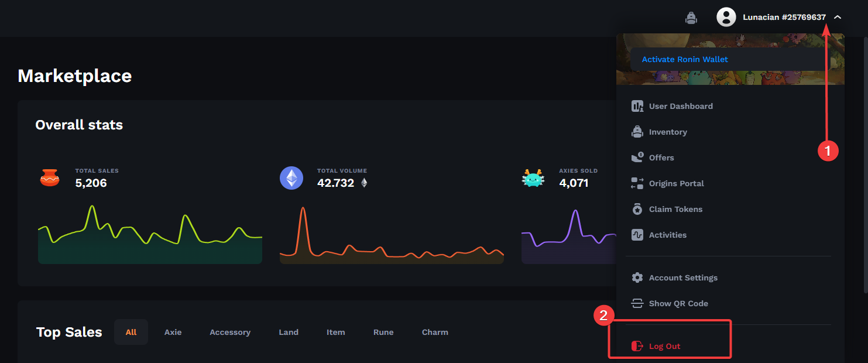
Task: Click the Total Sales pot icon
Action: [x=50, y=177]
